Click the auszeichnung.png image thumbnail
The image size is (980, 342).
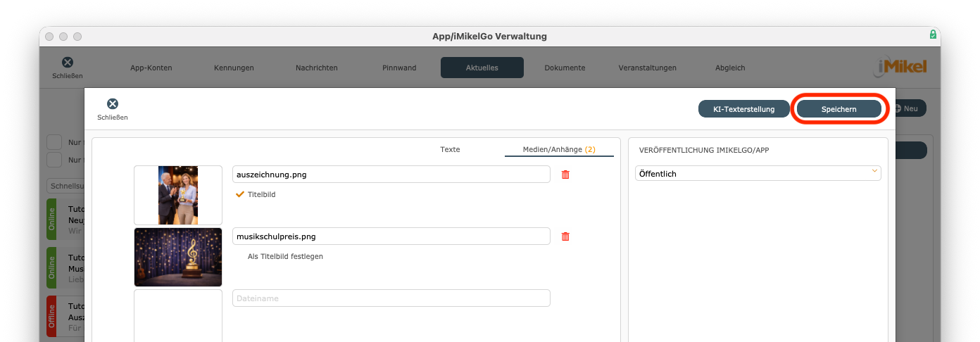tap(178, 195)
